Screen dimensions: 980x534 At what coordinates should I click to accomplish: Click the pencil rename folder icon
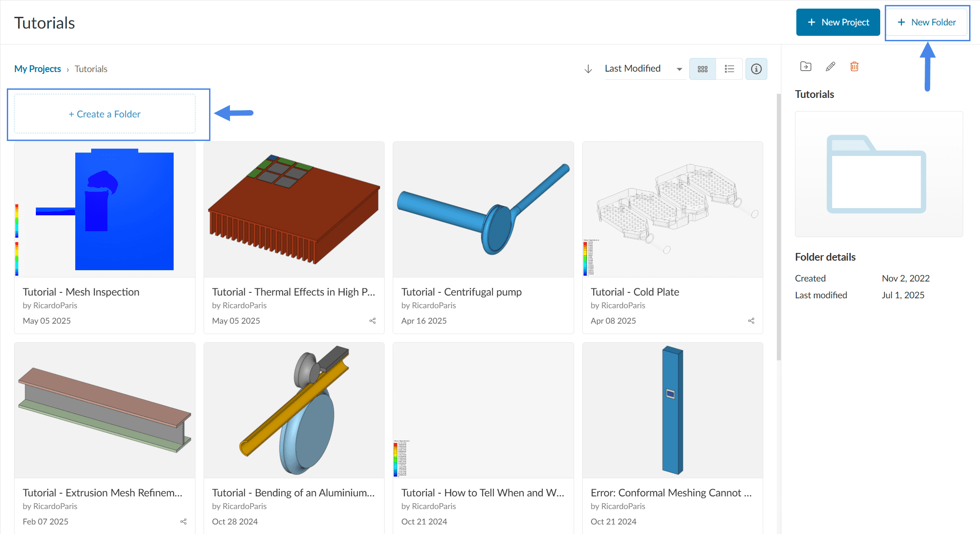pos(830,67)
